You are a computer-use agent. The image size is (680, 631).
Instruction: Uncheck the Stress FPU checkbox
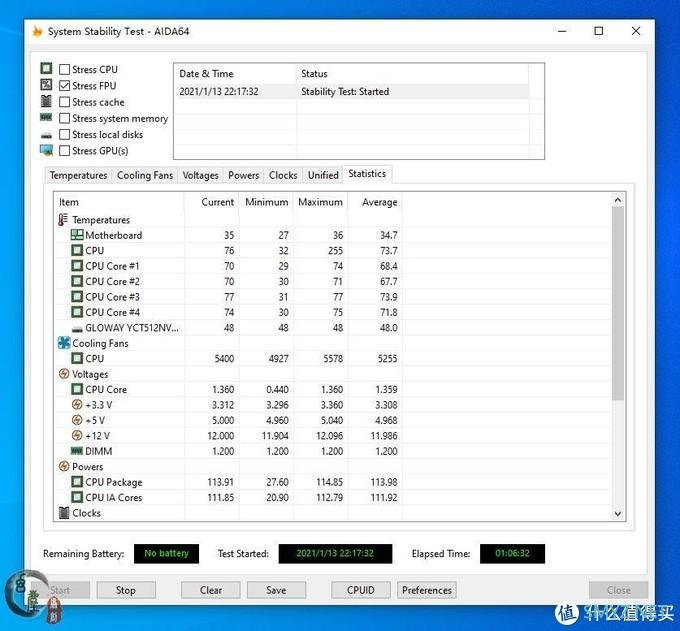coord(64,85)
